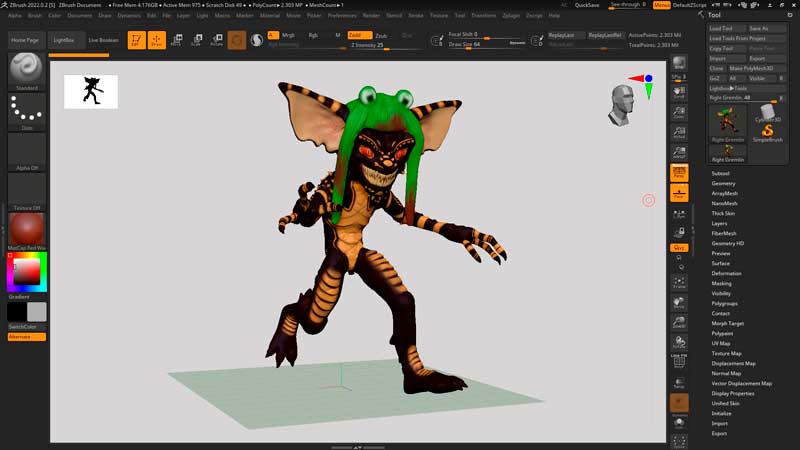Click the Actual size icon

click(679, 132)
